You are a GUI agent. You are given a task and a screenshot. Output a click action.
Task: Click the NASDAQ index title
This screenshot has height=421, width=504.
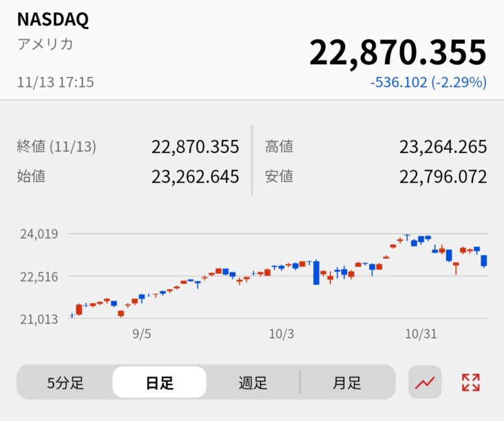[53, 20]
